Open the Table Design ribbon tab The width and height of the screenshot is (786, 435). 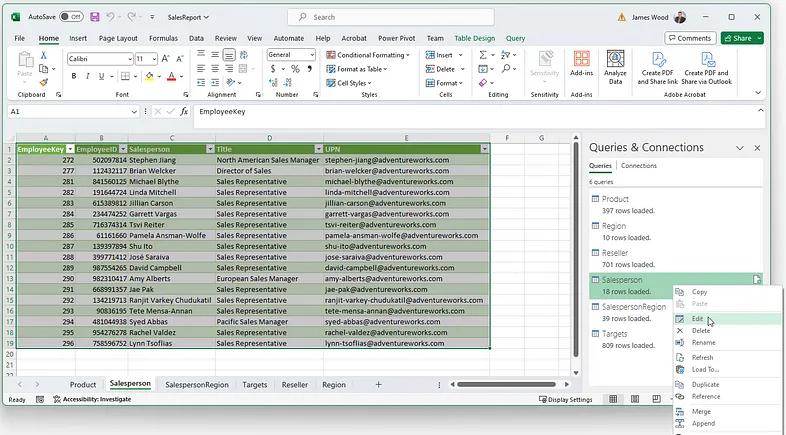point(474,38)
